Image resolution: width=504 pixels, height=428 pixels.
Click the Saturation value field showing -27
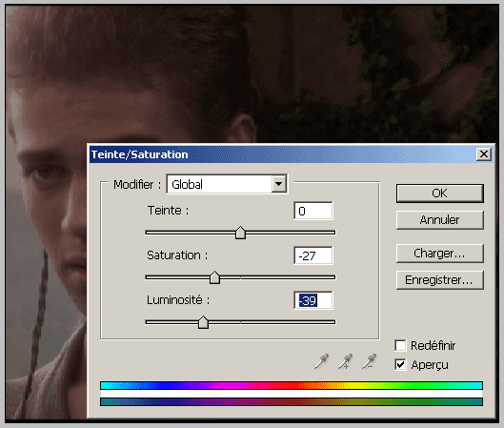click(x=313, y=255)
